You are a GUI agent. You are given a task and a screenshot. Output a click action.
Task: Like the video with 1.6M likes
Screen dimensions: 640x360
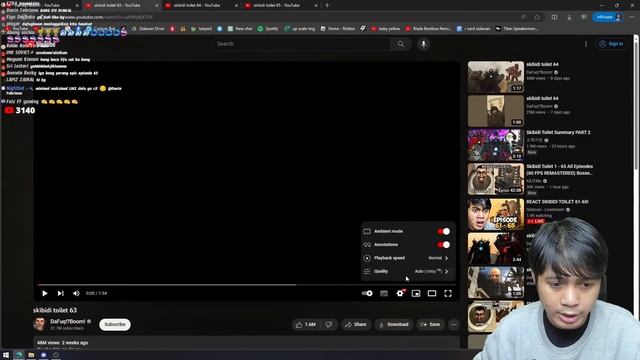(306, 324)
